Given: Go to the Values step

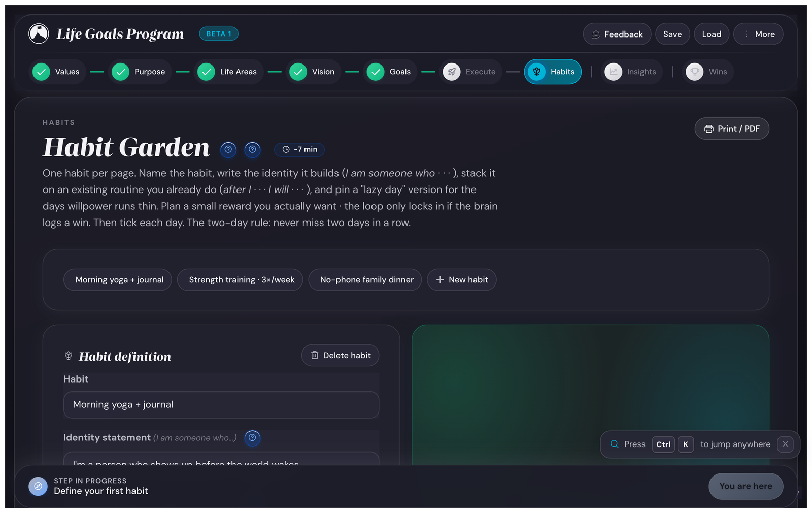Looking at the screenshot, I should click(x=57, y=72).
